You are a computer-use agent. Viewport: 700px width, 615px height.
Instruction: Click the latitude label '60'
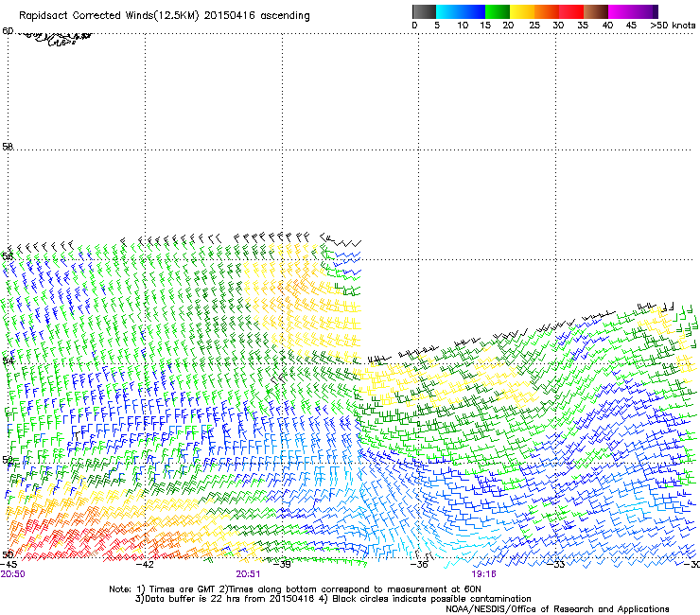pyautogui.click(x=8, y=31)
